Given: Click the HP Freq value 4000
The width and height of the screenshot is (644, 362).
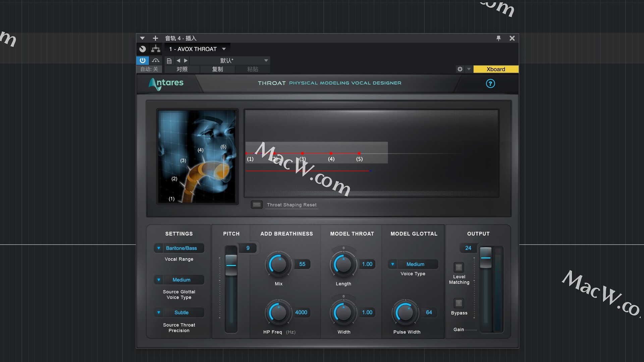Looking at the screenshot, I should click(x=301, y=312).
